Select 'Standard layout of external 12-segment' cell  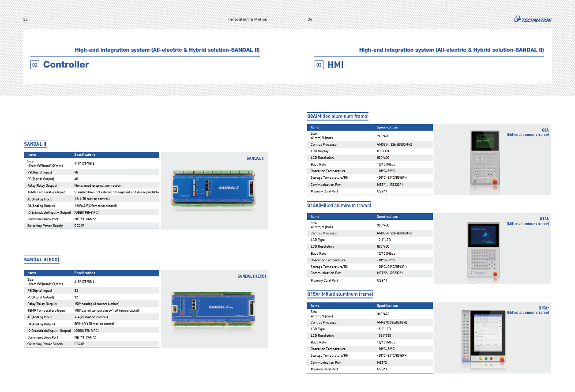(x=117, y=192)
